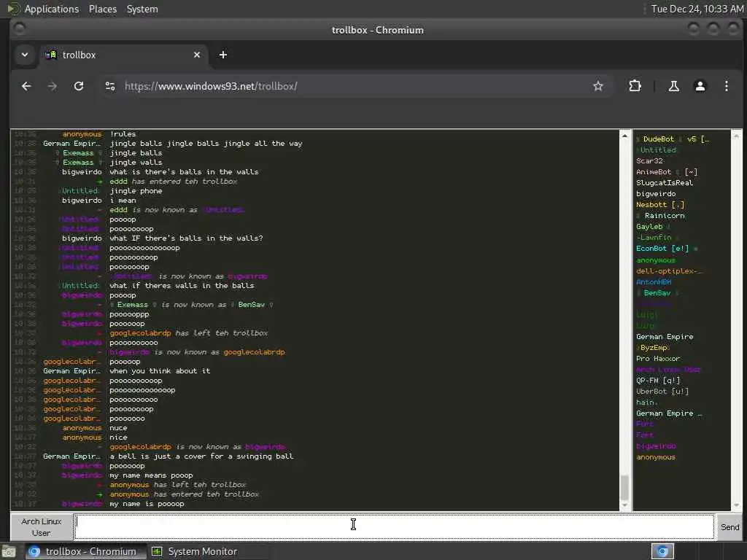Click 'googlecolabrdp has left teh trollbox' notice
747x560 pixels.
tap(189, 332)
